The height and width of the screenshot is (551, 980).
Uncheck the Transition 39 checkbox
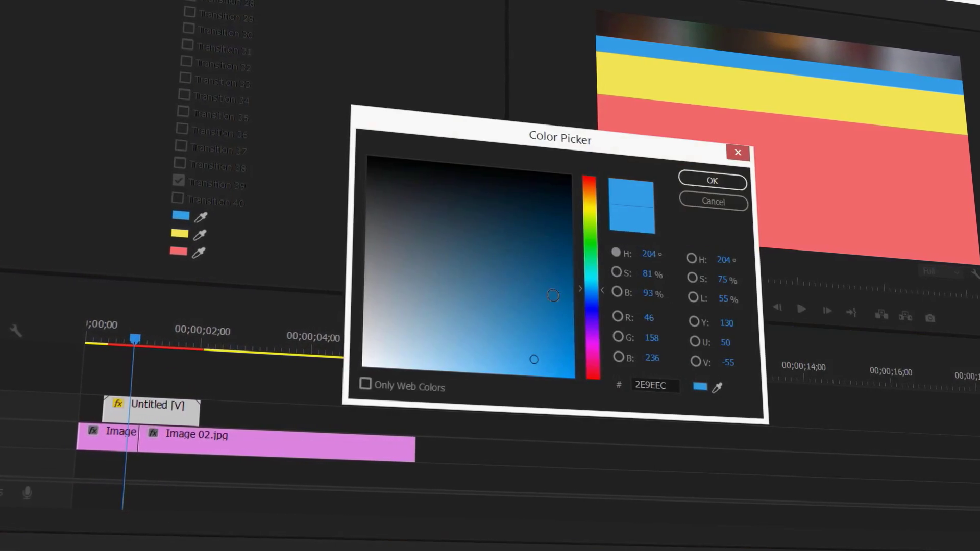[179, 180]
